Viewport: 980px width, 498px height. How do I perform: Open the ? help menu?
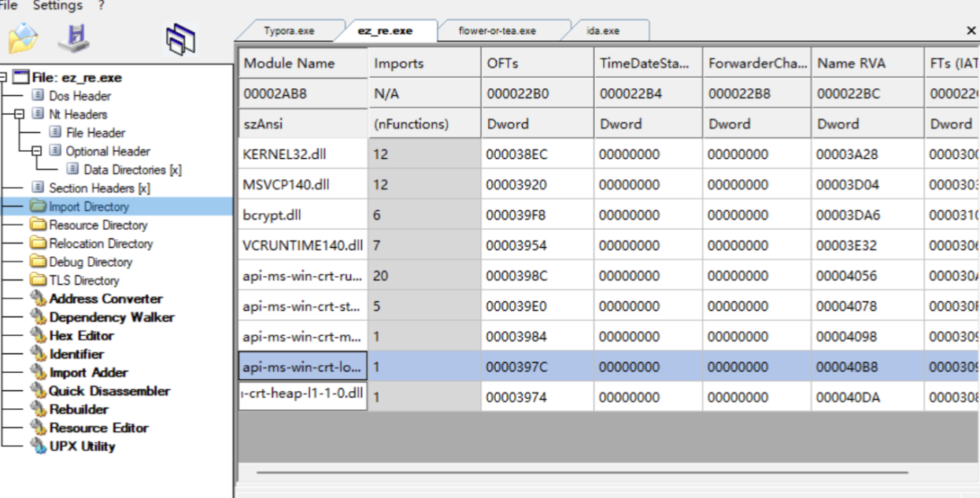pyautogui.click(x=101, y=6)
